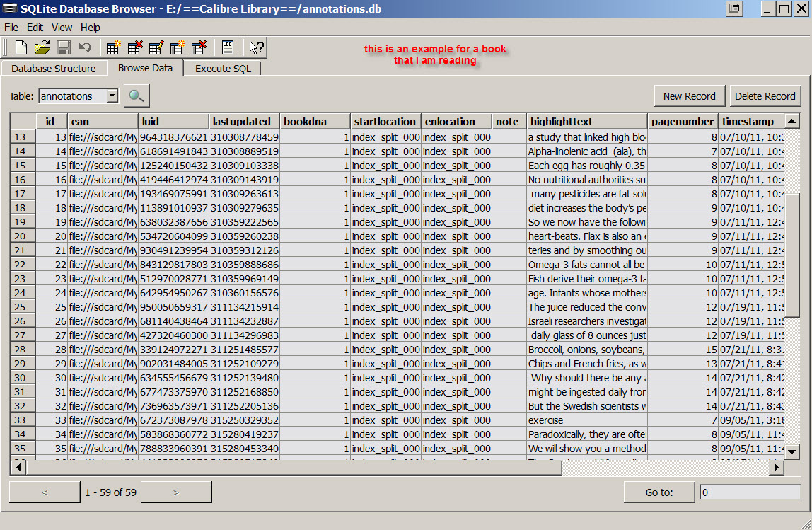The width and height of the screenshot is (812, 530).
Task: Click the cell 'Omega-3 fats cannot all be'
Action: click(x=587, y=264)
